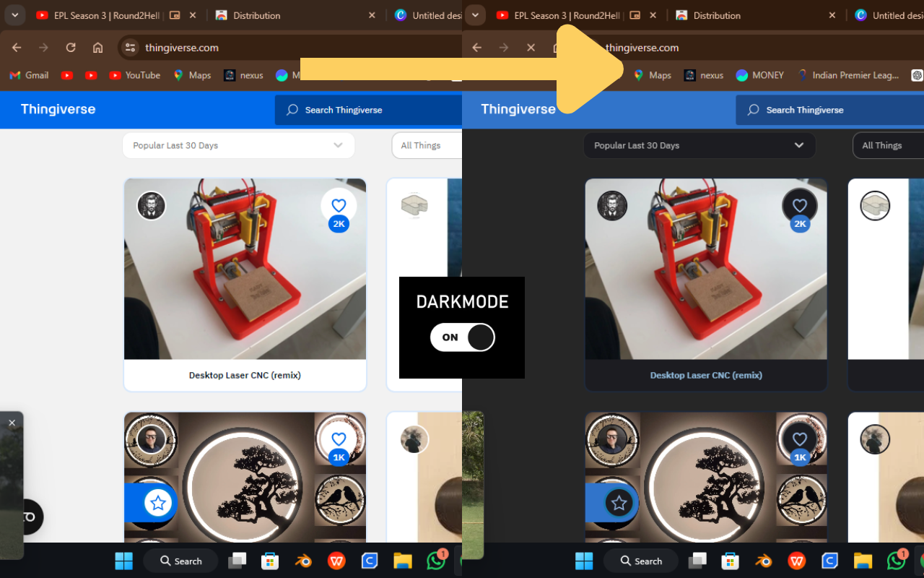This screenshot has width=924, height=578.
Task: Open the browser tab search chevron
Action: (x=14, y=14)
